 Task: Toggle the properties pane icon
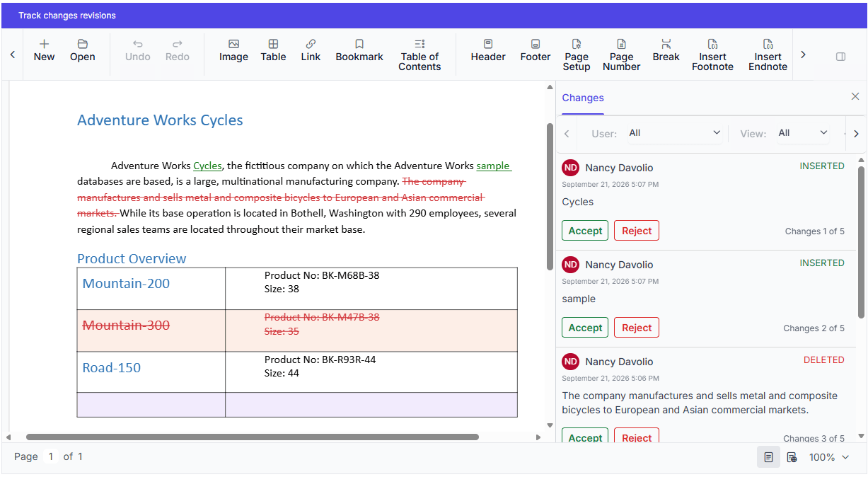pos(840,57)
